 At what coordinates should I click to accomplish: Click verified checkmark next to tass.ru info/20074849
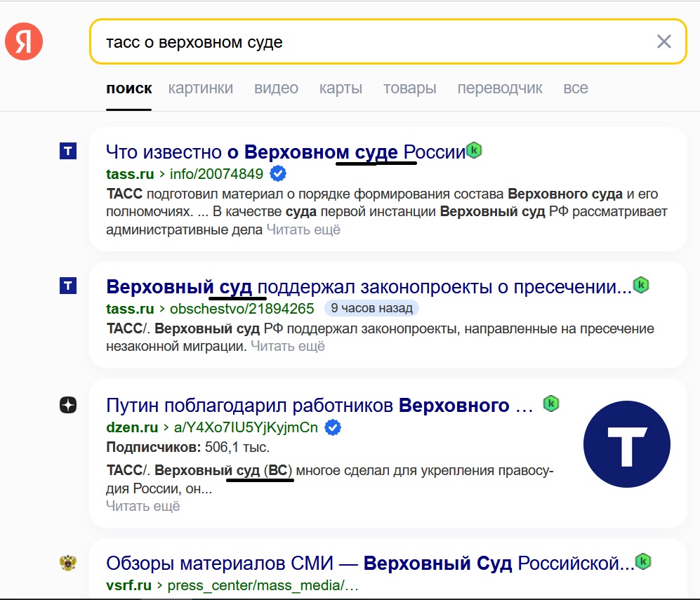278,174
